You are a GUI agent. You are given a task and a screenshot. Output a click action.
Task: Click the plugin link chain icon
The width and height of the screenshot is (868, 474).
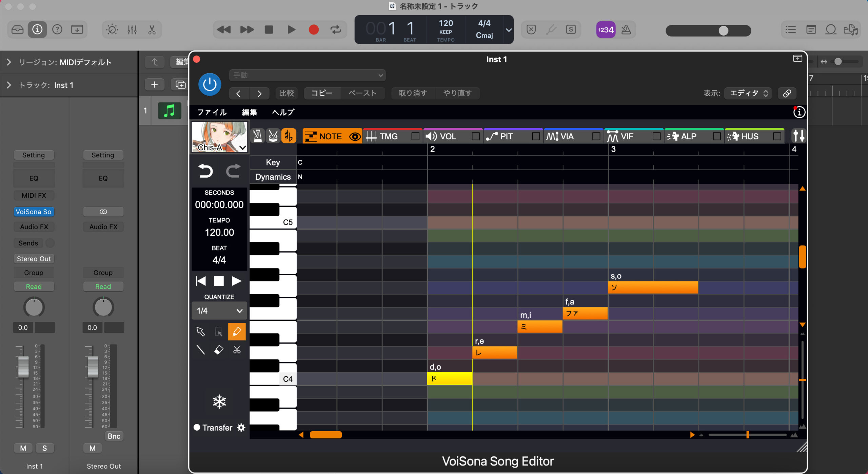tap(787, 93)
